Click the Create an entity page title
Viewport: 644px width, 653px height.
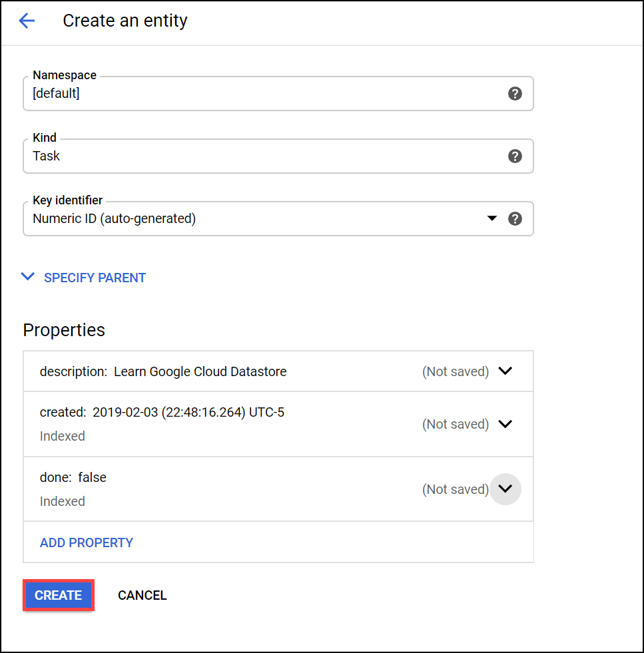point(125,21)
